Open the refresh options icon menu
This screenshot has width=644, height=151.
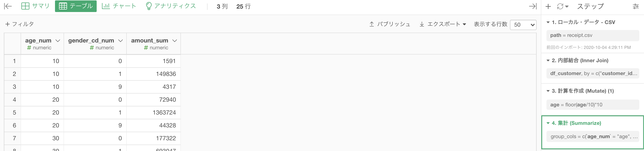point(563,6)
